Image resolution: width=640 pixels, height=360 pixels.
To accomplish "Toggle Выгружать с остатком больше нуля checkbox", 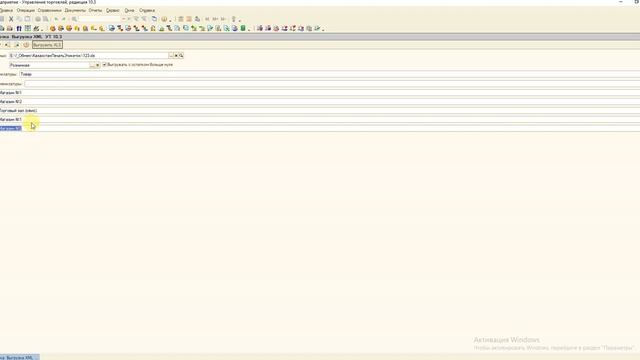I will (x=104, y=65).
